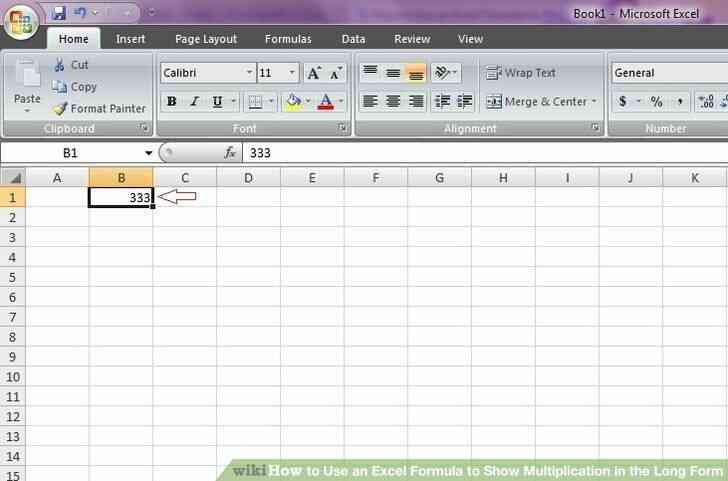Align text left in cell

click(x=370, y=101)
